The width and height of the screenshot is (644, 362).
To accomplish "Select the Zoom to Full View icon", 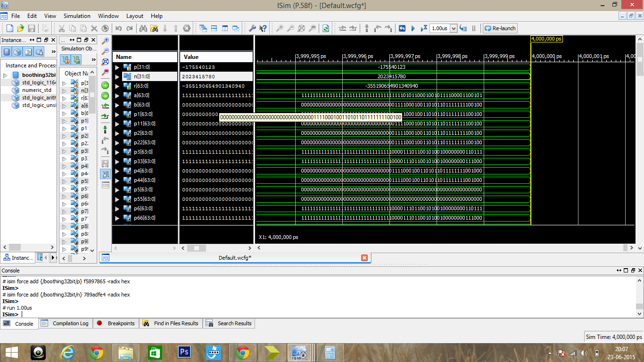I will pos(106,61).
